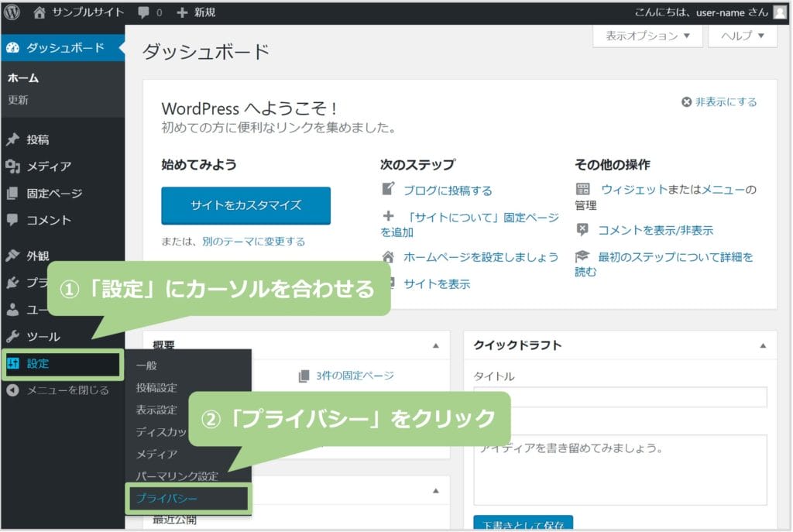Click the メディア icon in sidebar
The width and height of the screenshot is (793, 532).
pos(12,166)
